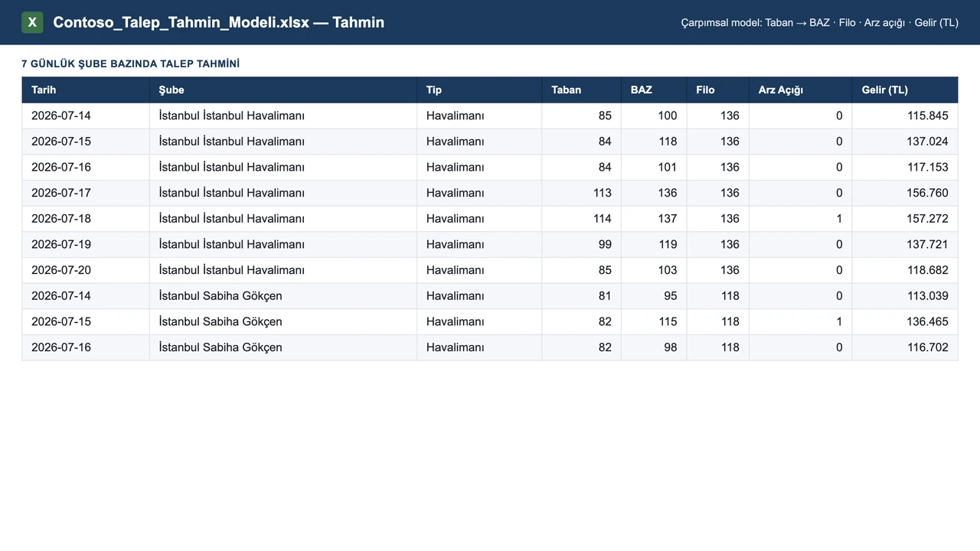The height and width of the screenshot is (551, 980).
Task: Select the Gelir (TL) column header
Action: click(x=905, y=90)
